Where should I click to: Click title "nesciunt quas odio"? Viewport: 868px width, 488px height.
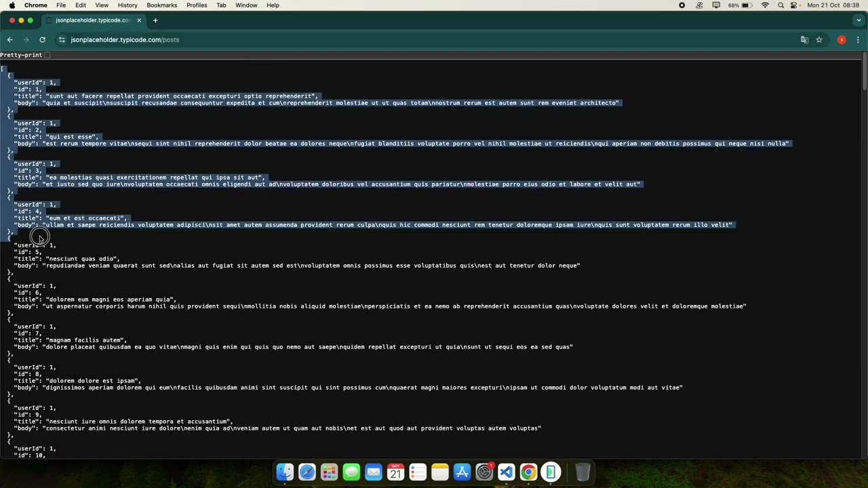click(x=82, y=259)
